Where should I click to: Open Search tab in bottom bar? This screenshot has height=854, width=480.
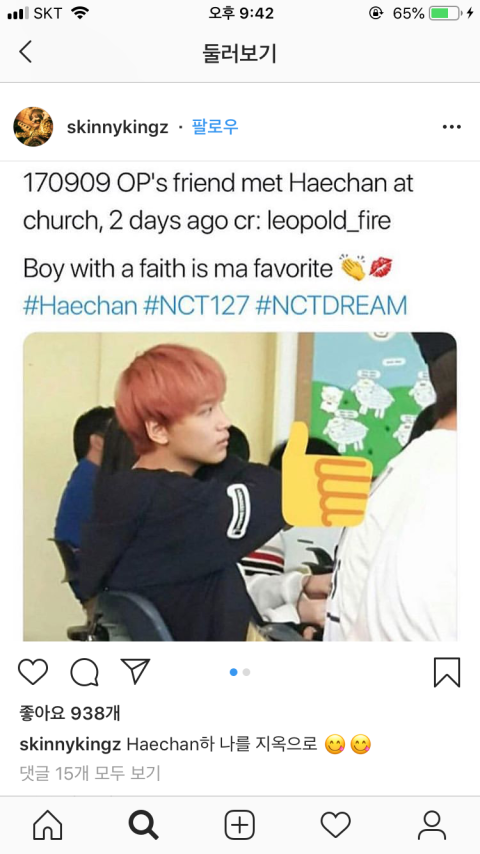[144, 825]
